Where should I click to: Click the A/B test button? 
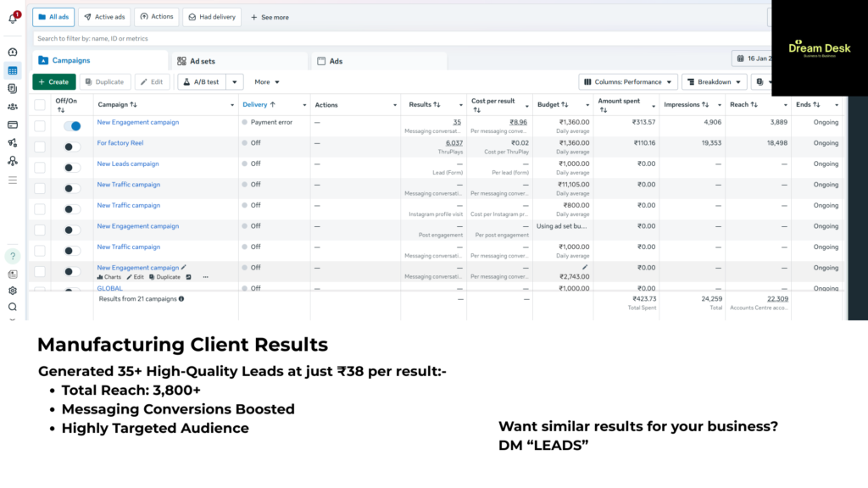pos(201,82)
